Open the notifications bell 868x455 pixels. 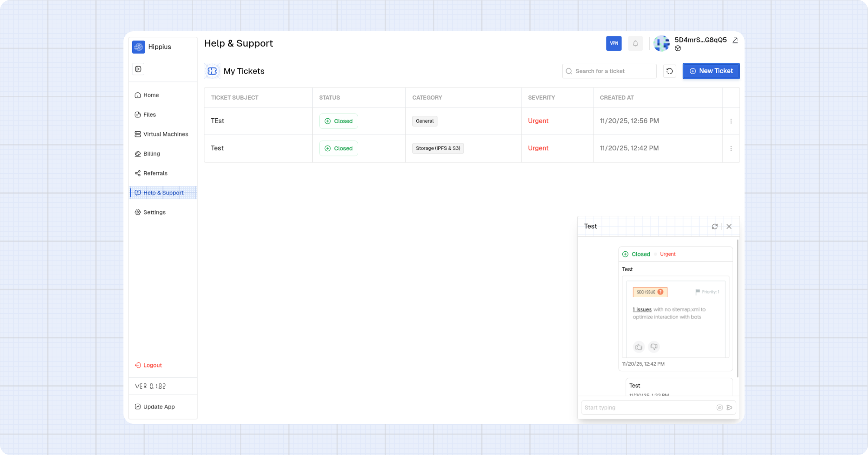point(635,43)
